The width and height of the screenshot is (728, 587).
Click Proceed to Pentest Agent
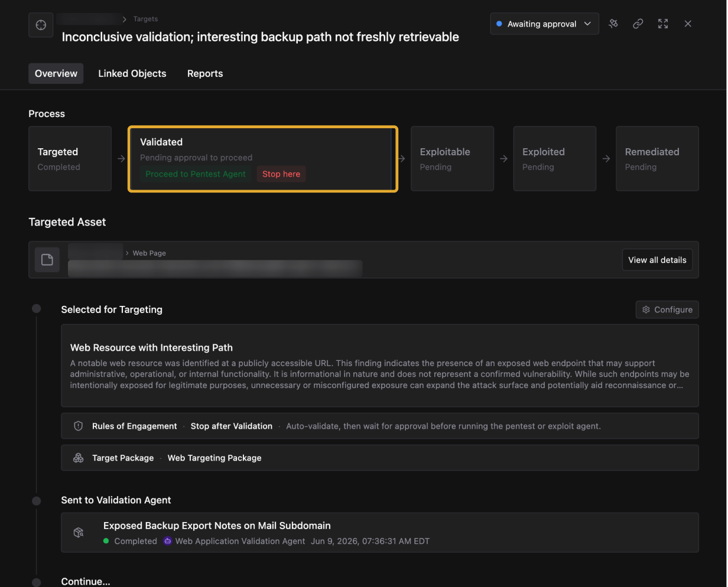tap(196, 174)
